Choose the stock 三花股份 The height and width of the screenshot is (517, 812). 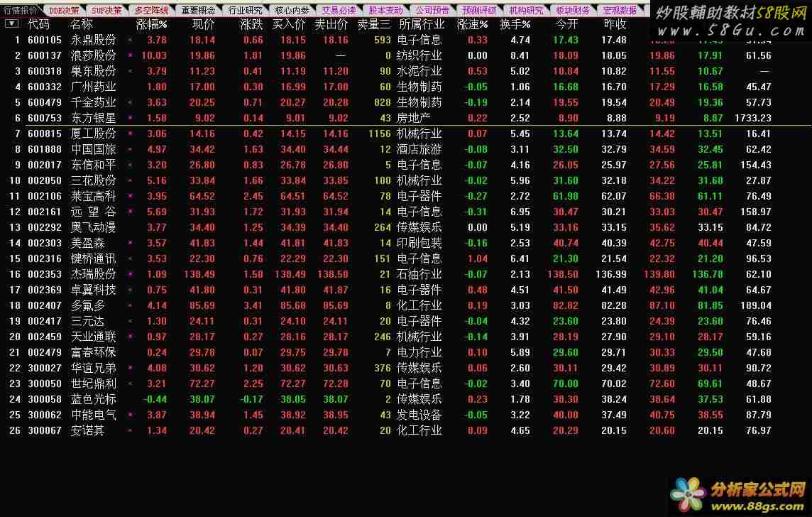(93, 180)
